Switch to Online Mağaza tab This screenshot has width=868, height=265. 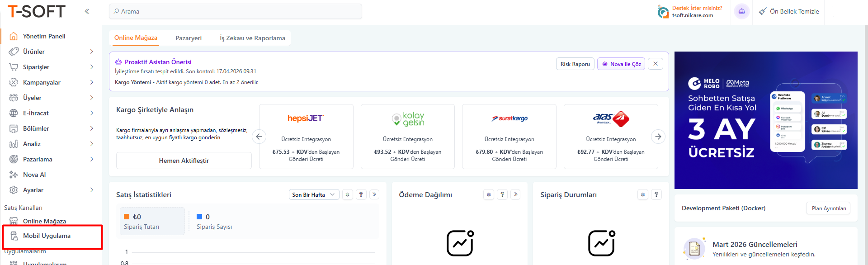[136, 38]
